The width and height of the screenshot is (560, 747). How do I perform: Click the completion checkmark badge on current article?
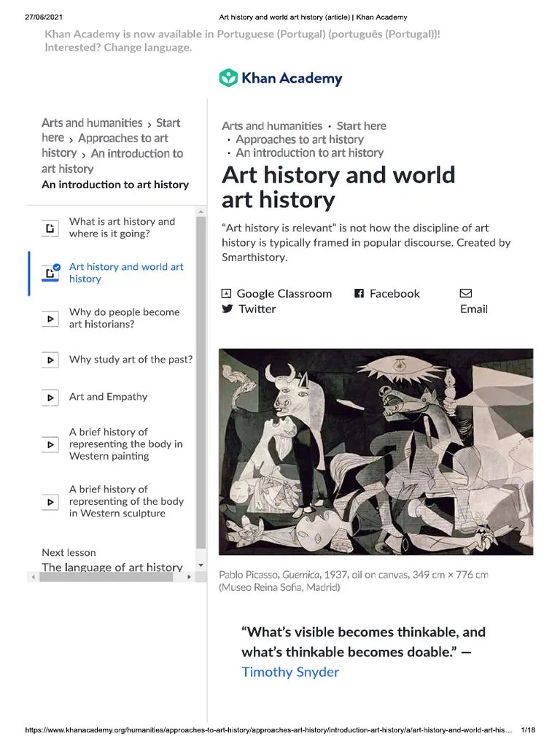click(x=55, y=268)
